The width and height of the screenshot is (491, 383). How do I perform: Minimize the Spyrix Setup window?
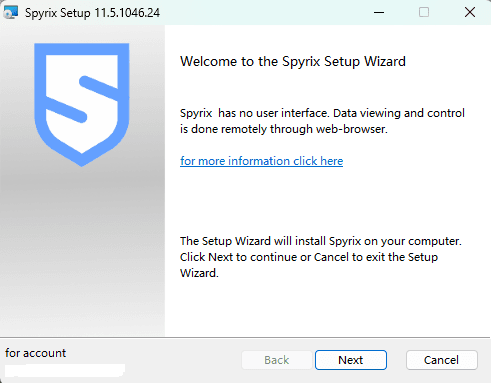click(379, 12)
